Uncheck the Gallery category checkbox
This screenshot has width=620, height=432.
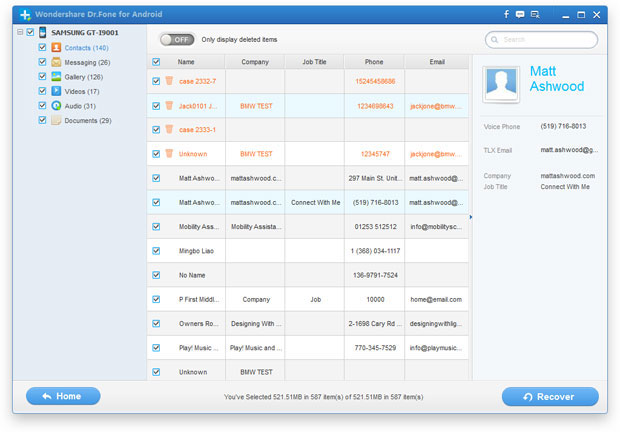click(x=42, y=76)
